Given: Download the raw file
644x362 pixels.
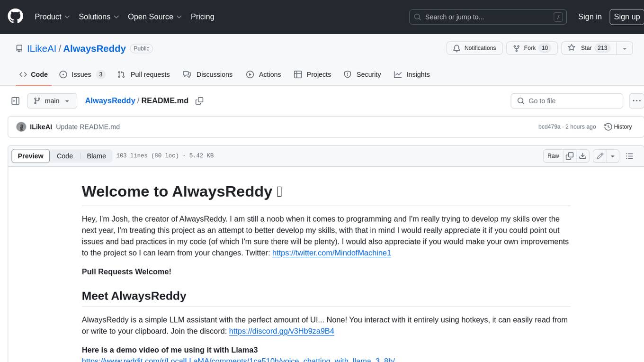Looking at the screenshot, I should [583, 156].
